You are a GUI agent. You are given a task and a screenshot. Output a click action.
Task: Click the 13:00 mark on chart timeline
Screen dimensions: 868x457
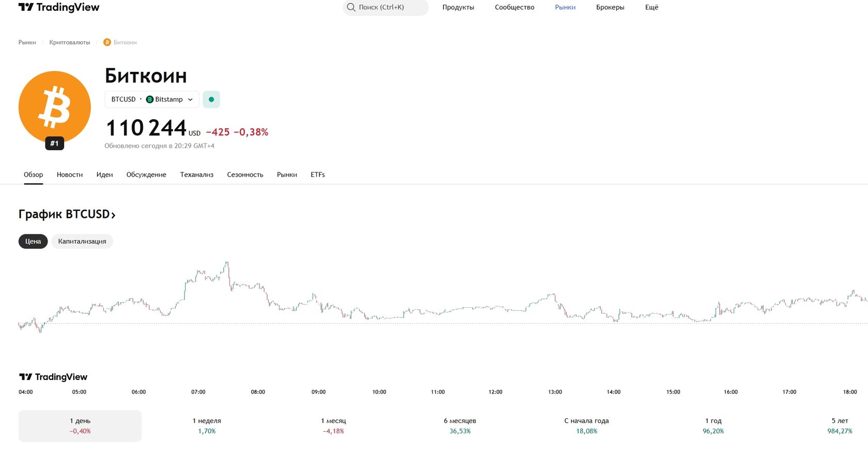(555, 392)
